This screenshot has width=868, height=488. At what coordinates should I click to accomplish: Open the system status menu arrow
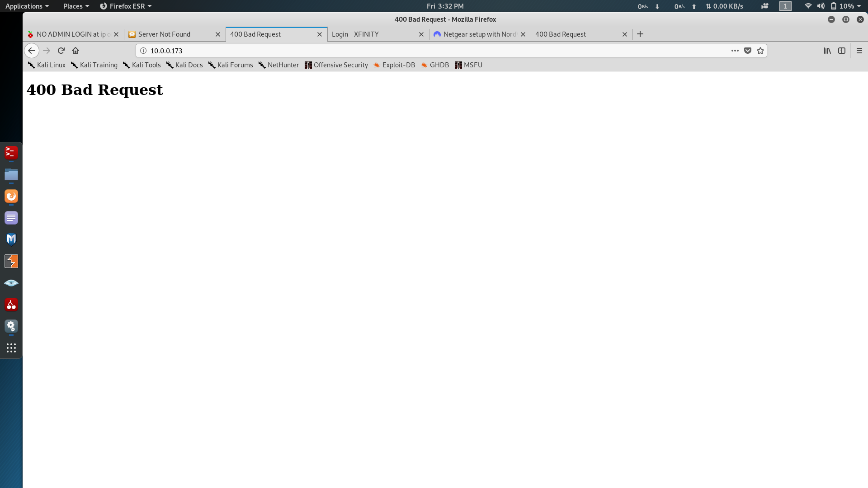pyautogui.click(x=859, y=6)
